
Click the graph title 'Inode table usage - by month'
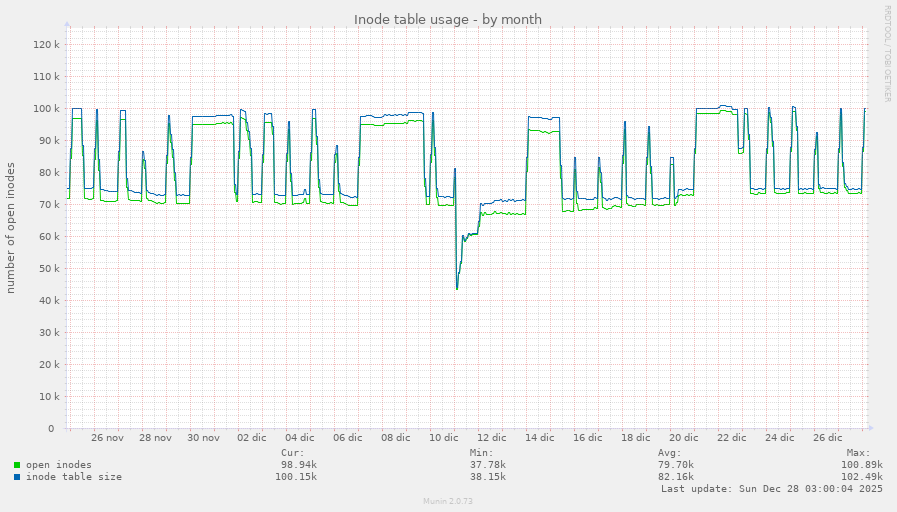click(448, 19)
